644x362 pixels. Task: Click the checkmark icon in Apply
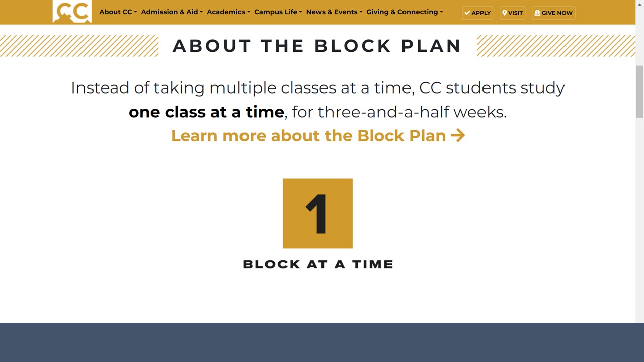coord(467,13)
